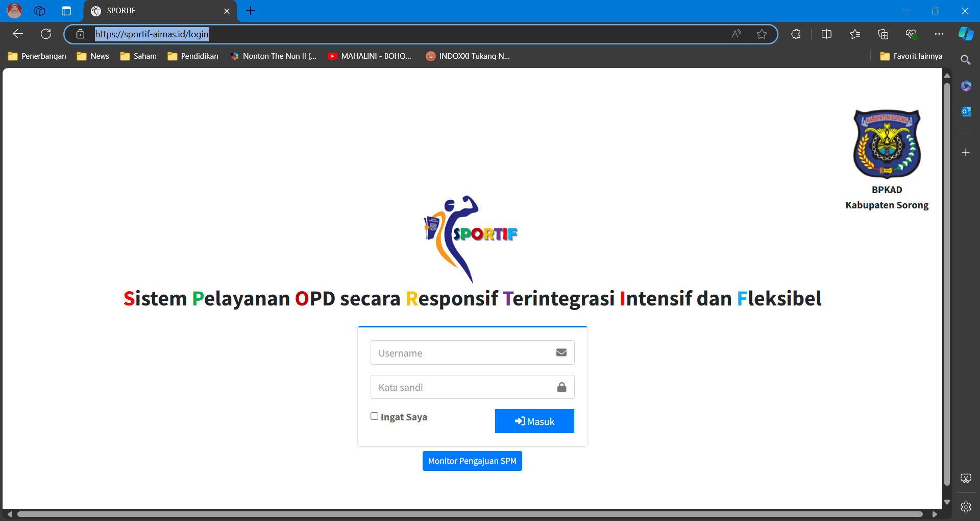The image size is (980, 521).
Task: Click the read aloud icon
Action: point(736,34)
